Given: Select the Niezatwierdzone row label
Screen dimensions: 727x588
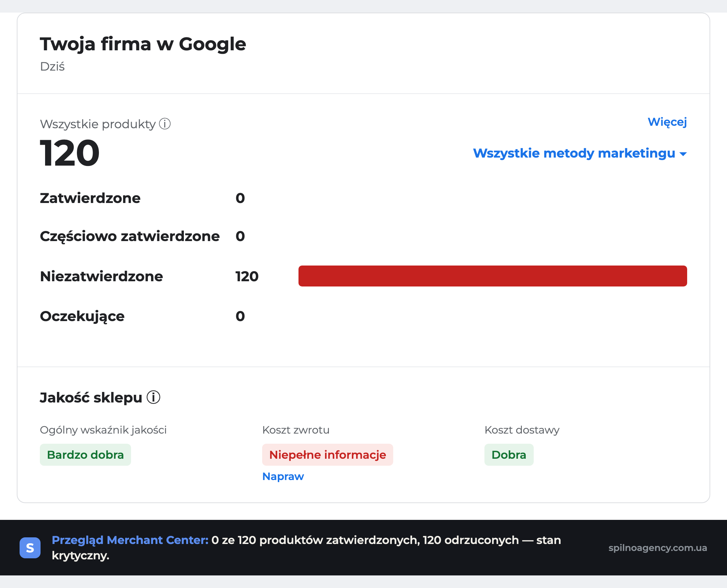Looking at the screenshot, I should [x=101, y=276].
